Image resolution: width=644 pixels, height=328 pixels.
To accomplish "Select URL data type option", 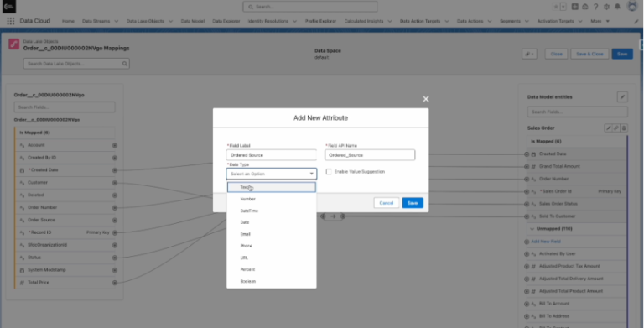I will click(x=272, y=258).
